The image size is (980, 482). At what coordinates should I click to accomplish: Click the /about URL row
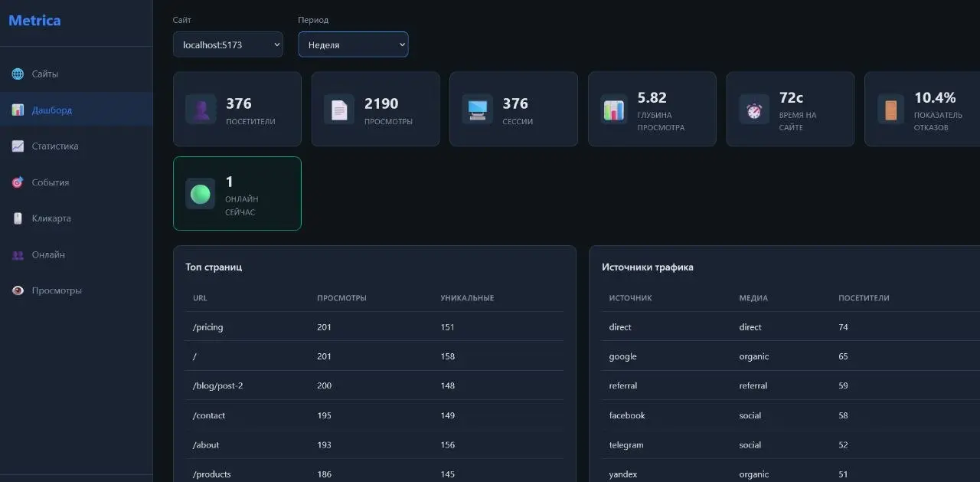(374, 444)
